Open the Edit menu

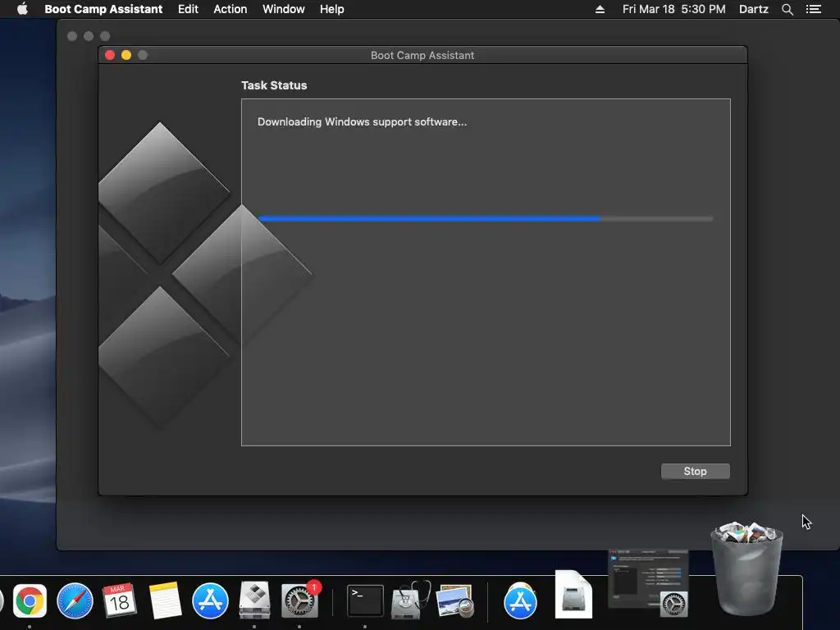coord(188,9)
